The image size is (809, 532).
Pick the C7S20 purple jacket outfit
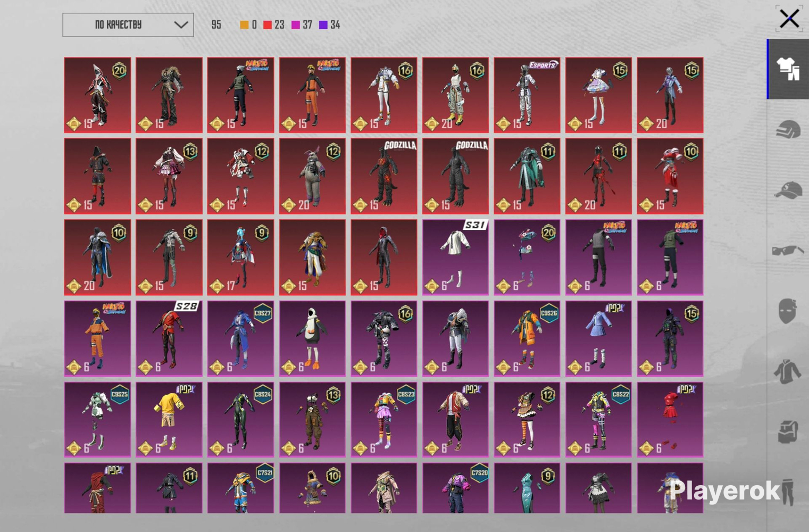pyautogui.click(x=455, y=488)
